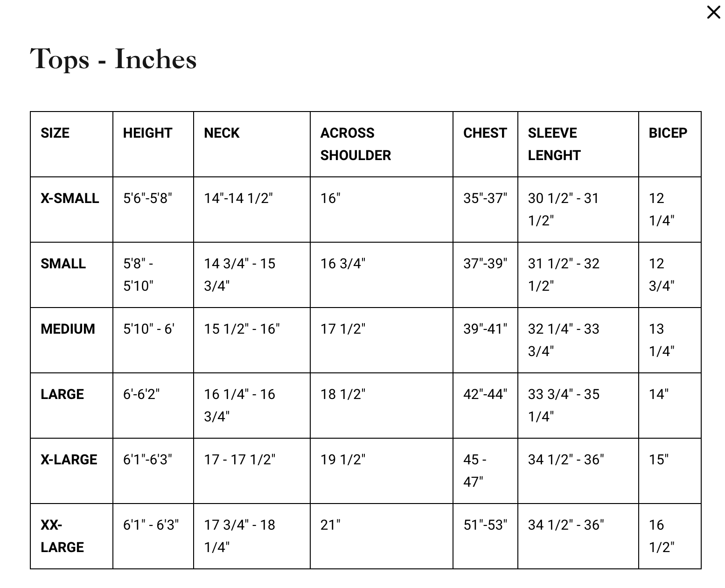Close the Tops size chart popup
The image size is (725, 588).
tap(713, 12)
